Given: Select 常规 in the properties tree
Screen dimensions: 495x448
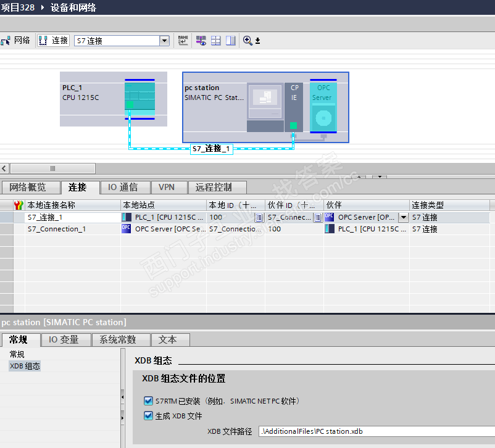Looking at the screenshot, I should [17, 354].
